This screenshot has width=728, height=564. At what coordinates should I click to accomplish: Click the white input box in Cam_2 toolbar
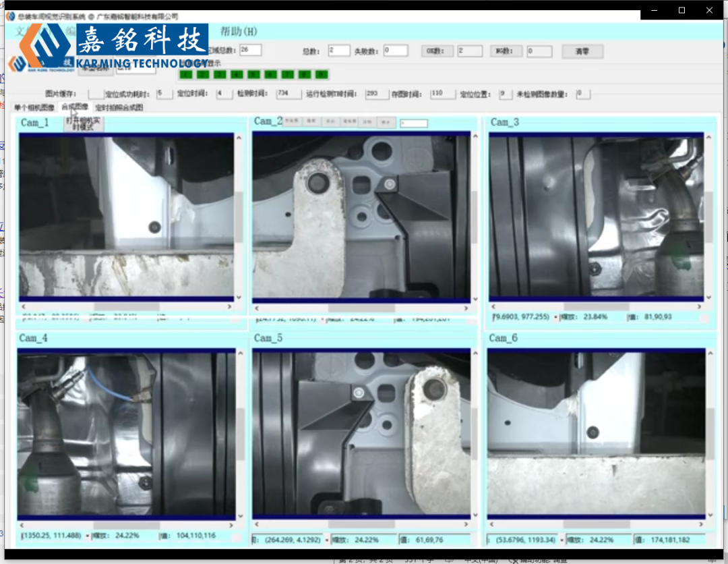414,123
